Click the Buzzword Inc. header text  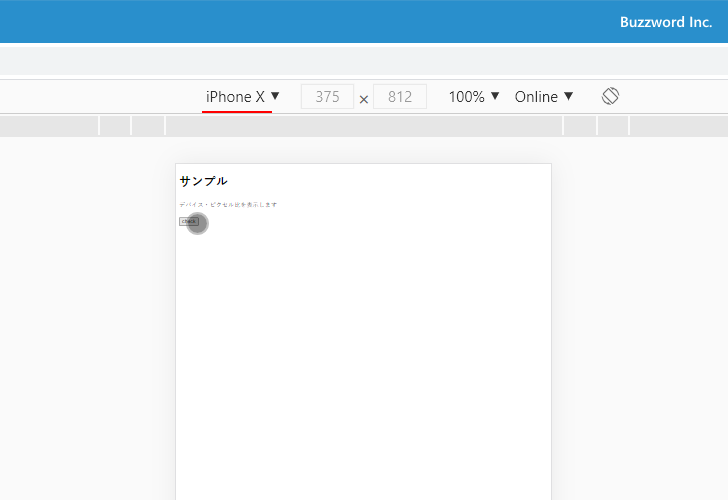pyautogui.click(x=666, y=22)
